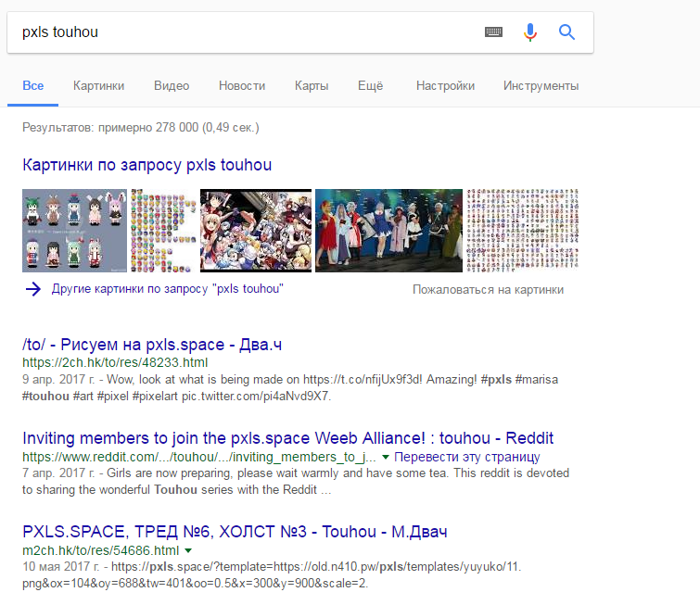Viewport: 700px width, 605px height.
Task: Open Инструменты search tools
Action: [x=541, y=85]
